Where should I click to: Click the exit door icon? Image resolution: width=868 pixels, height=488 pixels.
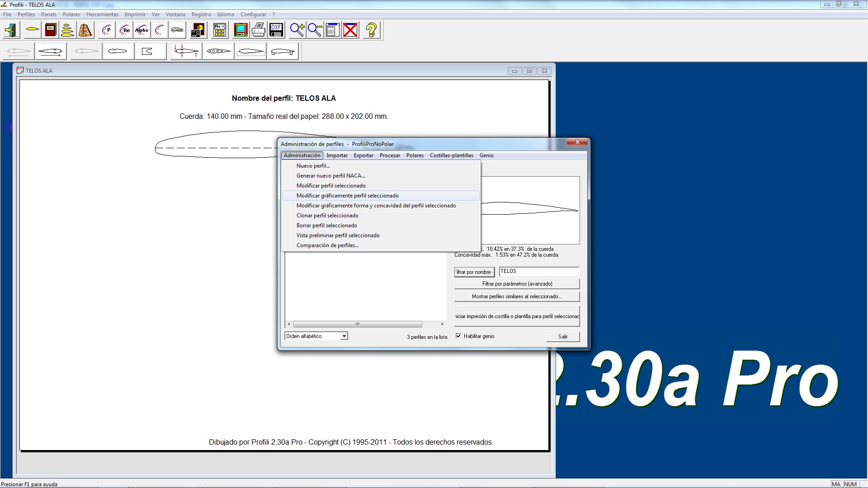click(11, 30)
